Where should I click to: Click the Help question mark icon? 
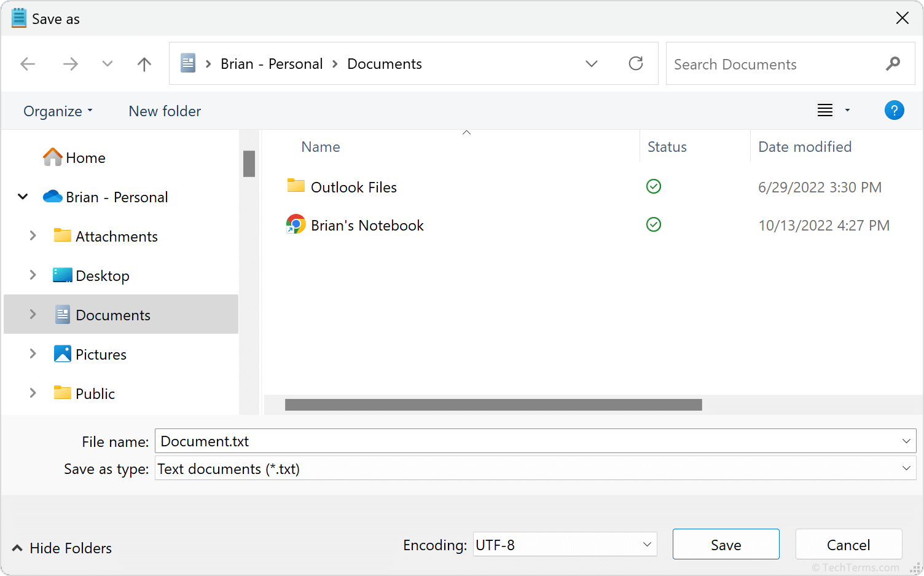click(x=895, y=110)
